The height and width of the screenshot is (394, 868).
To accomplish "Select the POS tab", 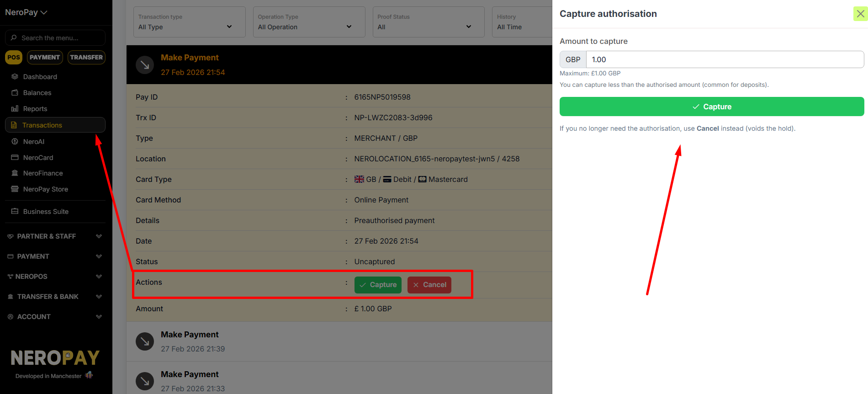I will point(14,57).
